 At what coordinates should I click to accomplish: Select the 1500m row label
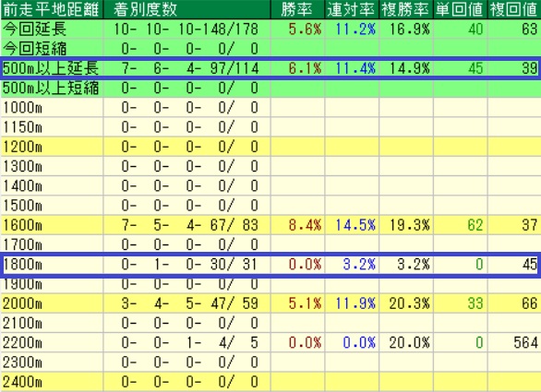click(x=22, y=206)
